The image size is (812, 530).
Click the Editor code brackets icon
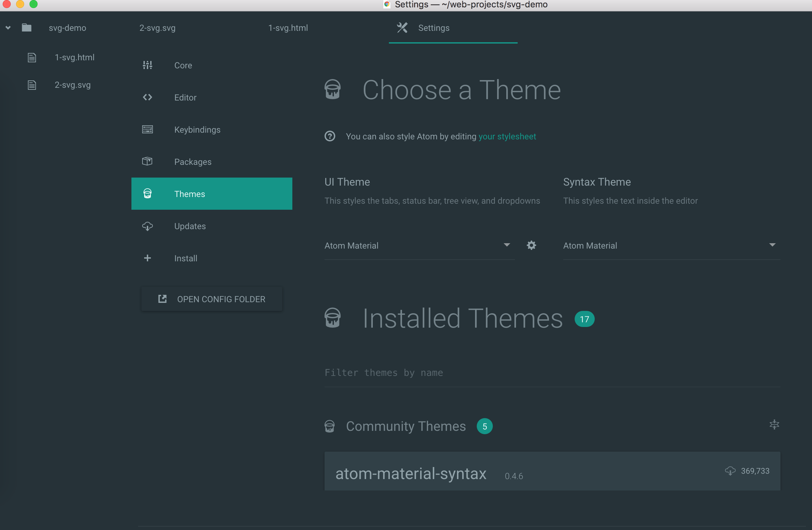tap(148, 97)
